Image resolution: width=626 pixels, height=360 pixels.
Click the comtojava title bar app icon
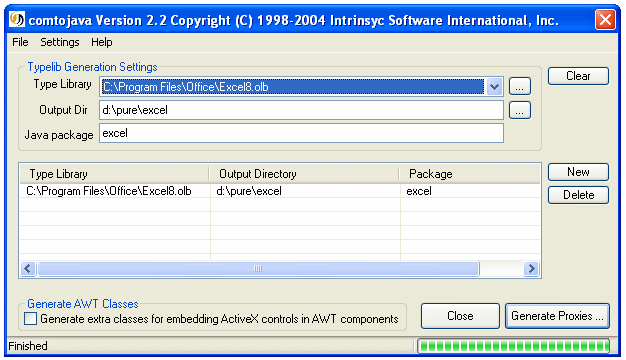point(17,19)
